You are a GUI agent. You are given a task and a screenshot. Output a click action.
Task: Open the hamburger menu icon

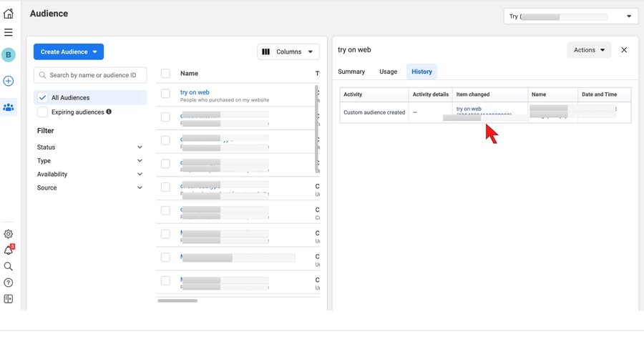(x=9, y=32)
